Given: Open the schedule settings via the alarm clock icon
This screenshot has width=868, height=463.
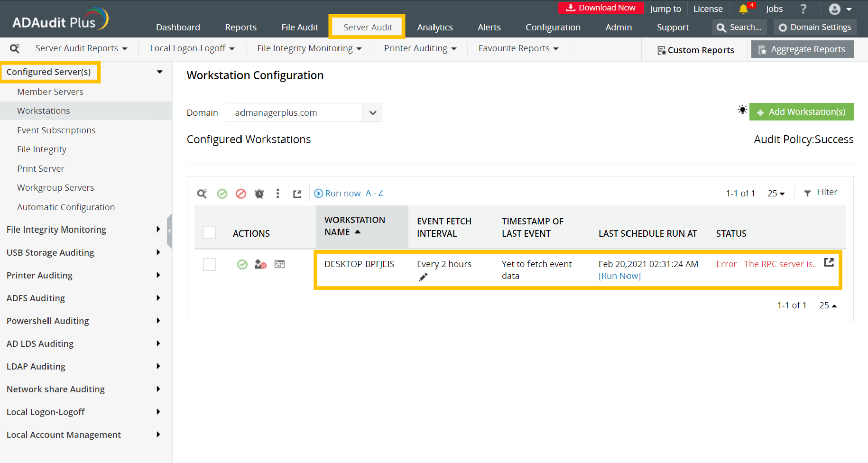Looking at the screenshot, I should click(x=259, y=194).
